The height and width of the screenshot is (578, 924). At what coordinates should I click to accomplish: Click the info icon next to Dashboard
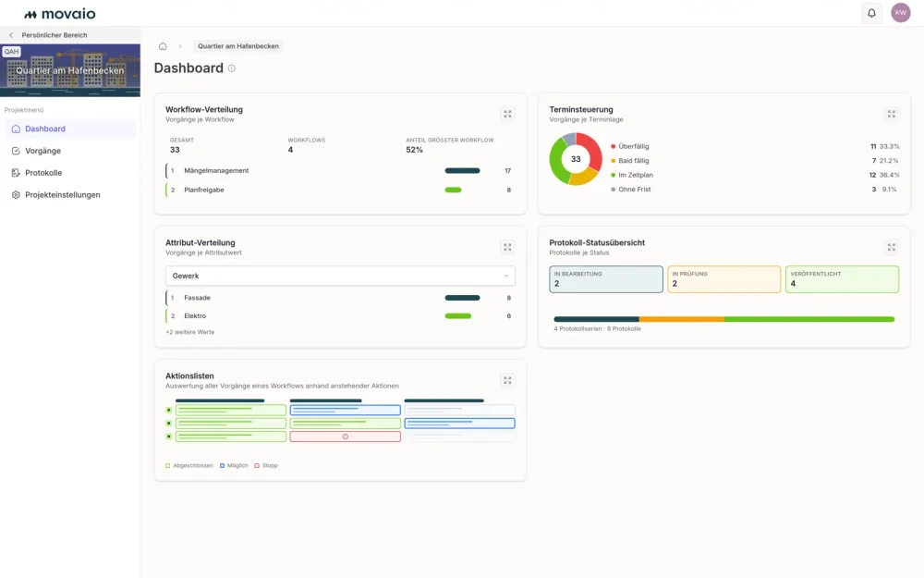pos(232,68)
